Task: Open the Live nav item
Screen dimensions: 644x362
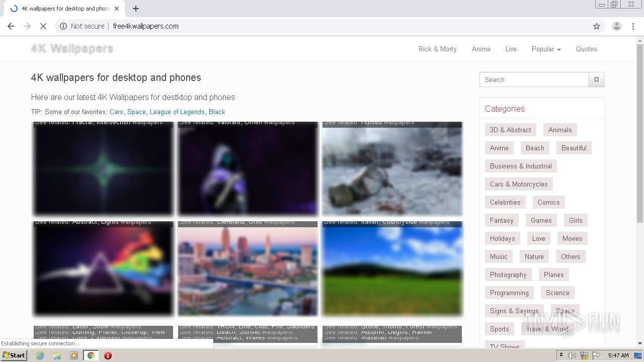Action: pos(511,49)
